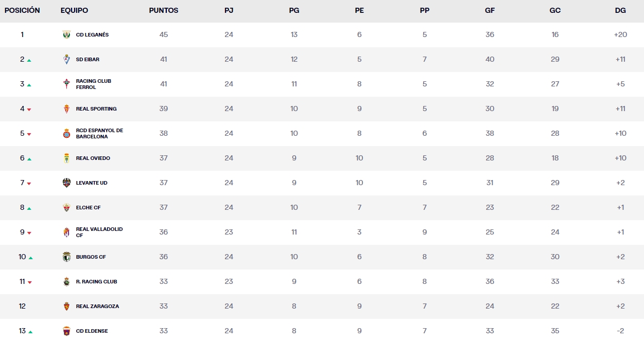
Task: Click the red down arrow beside position 4
Action: [x=29, y=110]
